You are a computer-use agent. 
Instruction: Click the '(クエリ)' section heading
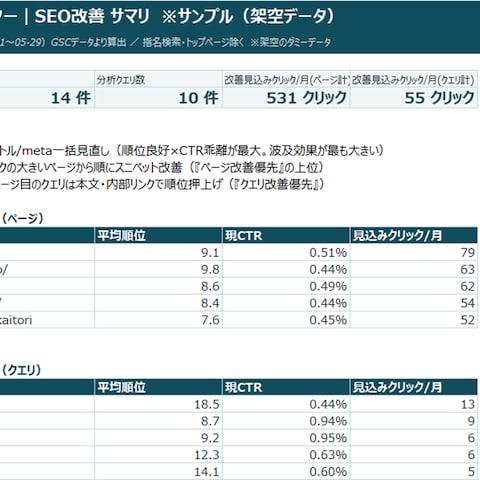tap(22, 370)
